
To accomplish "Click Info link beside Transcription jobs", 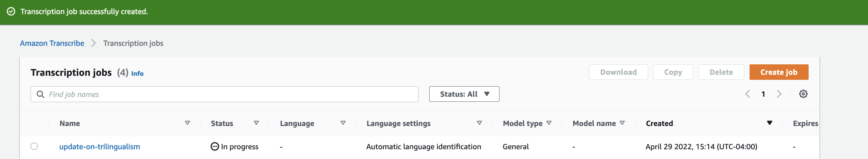I will tap(137, 73).
